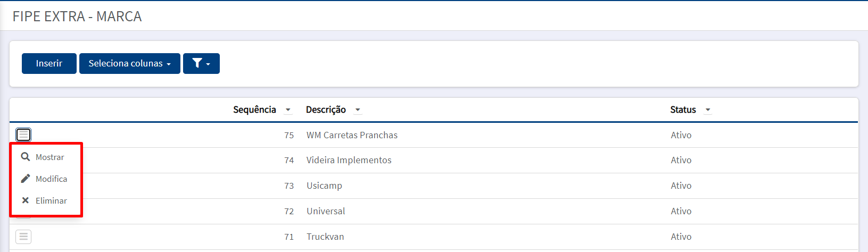The width and height of the screenshot is (868, 252).
Task: Select the Universal row description
Action: pyautogui.click(x=326, y=211)
